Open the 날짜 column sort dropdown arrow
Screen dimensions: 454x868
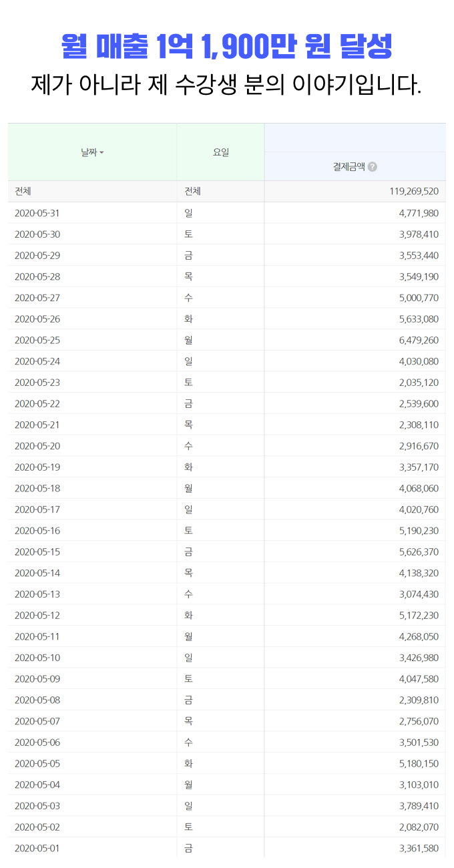tap(101, 153)
